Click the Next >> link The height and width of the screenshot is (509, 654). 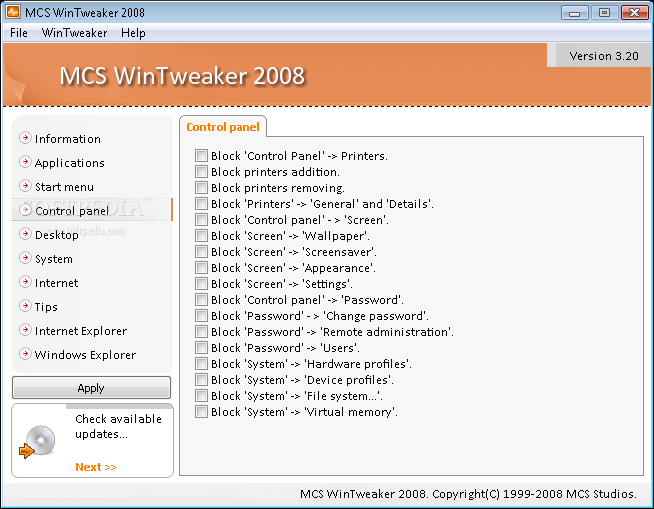coord(96,467)
